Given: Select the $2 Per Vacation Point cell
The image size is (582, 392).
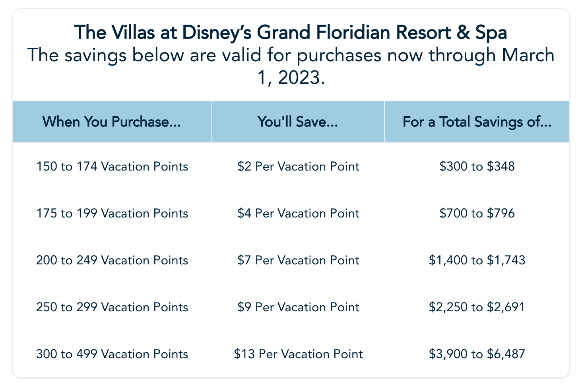Looking at the screenshot, I should (x=298, y=166).
